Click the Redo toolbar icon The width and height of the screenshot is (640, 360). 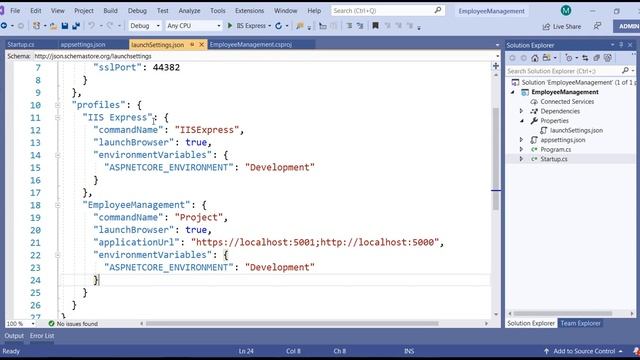click(110, 26)
